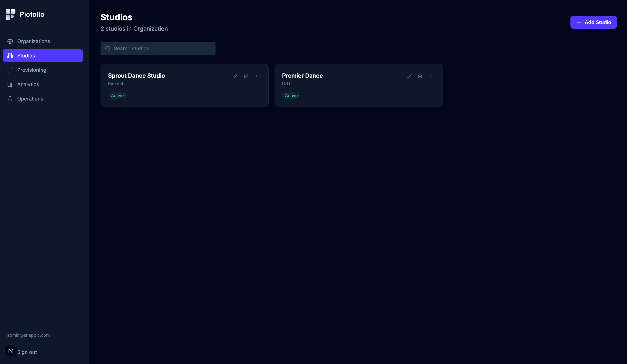Viewport: 627px width, 364px height.
Task: Click the Active badge on Premier Dance
Action: (x=291, y=95)
